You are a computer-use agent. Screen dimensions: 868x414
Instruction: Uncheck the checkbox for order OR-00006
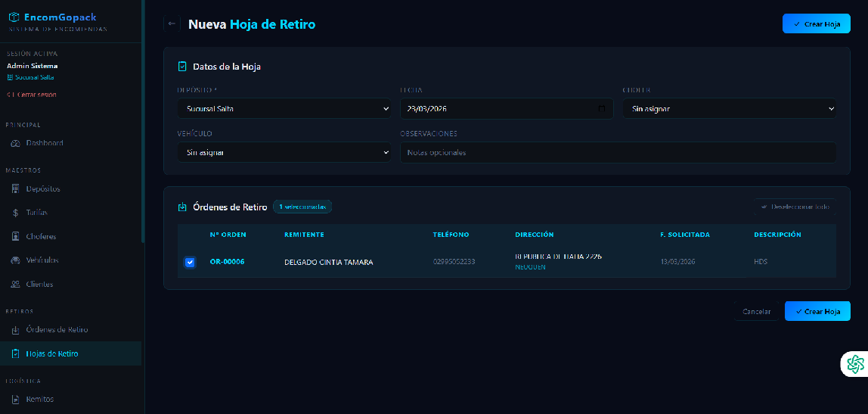pyautogui.click(x=190, y=263)
